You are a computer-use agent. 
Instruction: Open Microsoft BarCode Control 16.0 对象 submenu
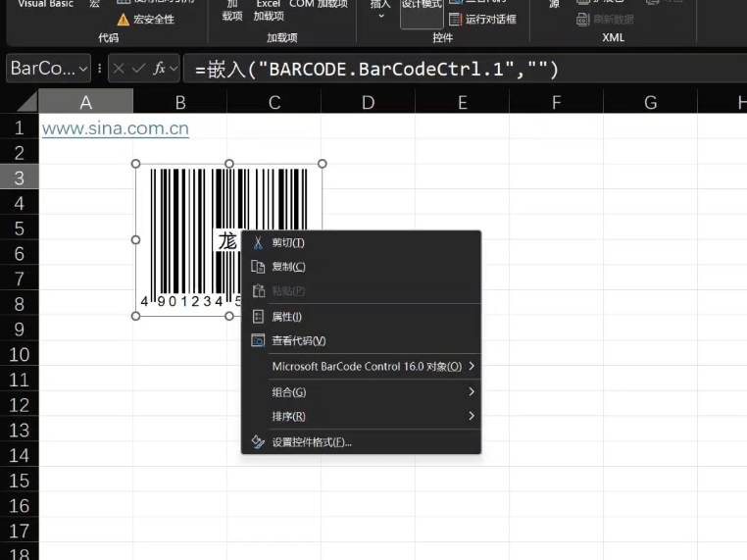pos(361,366)
